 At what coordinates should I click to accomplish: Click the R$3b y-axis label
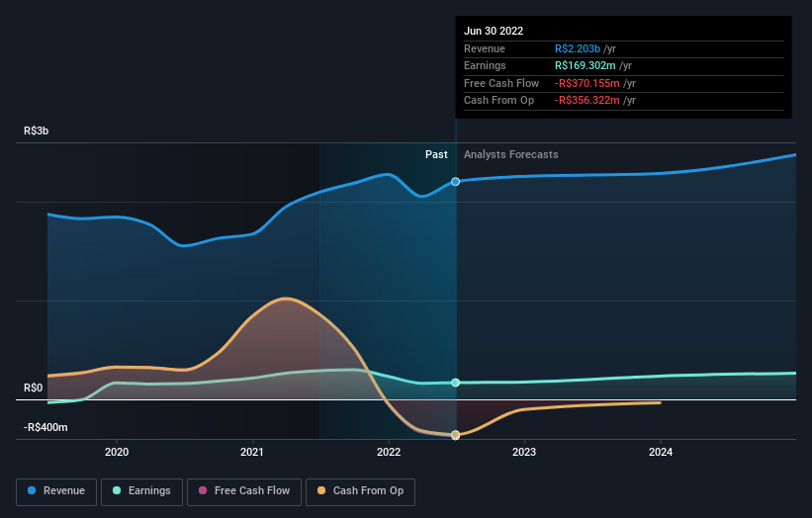tap(37, 130)
